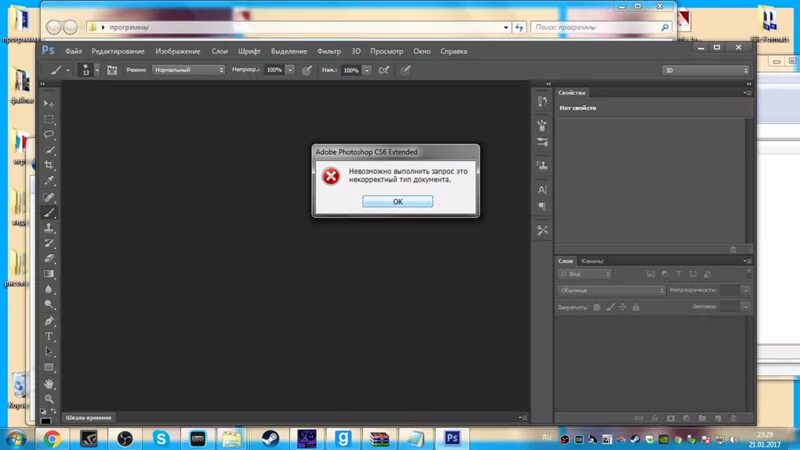Image resolution: width=800 pixels, height=450 pixels.
Task: Open the 3D workspace switcher dropdown
Action: point(706,70)
